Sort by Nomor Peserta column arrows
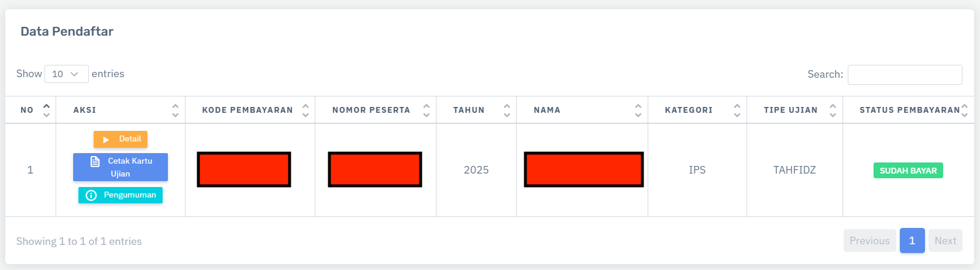This screenshot has height=270, width=980. 427,110
